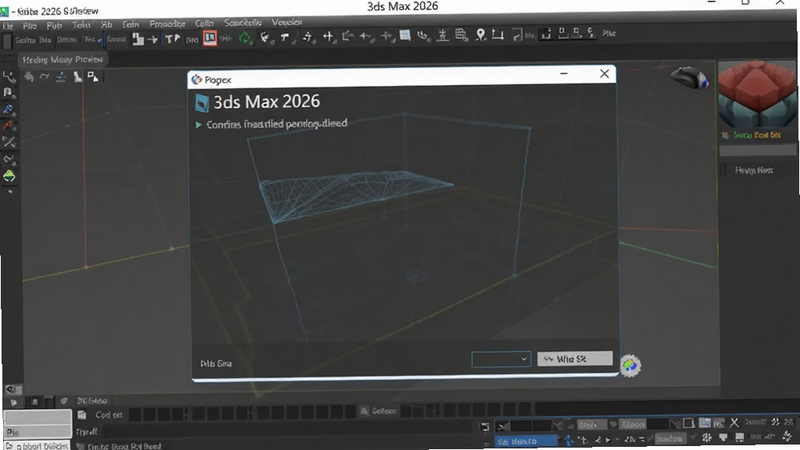Image resolution: width=800 pixels, height=450 pixels.
Task: Click the plus-cross move icon in the toolbar
Action: point(328,36)
